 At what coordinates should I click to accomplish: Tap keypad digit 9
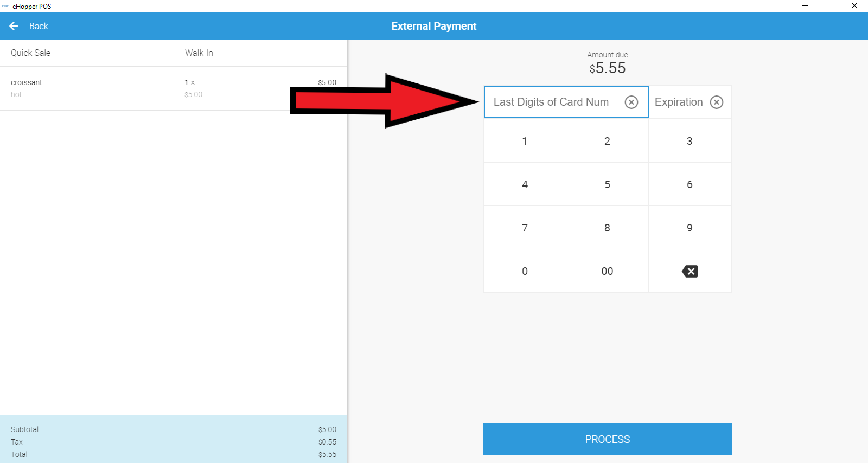690,228
